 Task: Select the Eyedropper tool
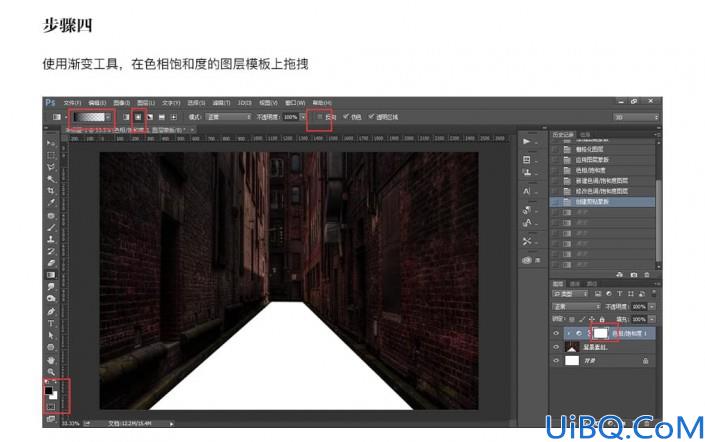click(x=51, y=203)
